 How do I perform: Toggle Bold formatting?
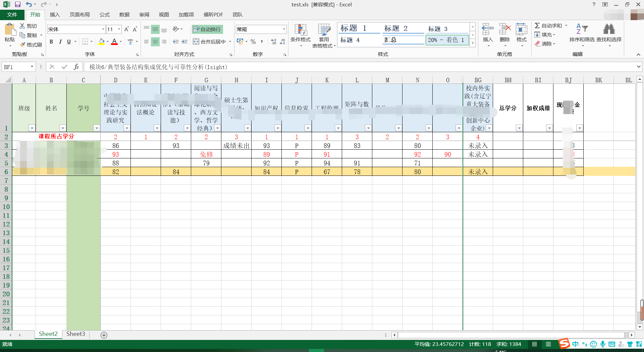pyautogui.click(x=51, y=42)
